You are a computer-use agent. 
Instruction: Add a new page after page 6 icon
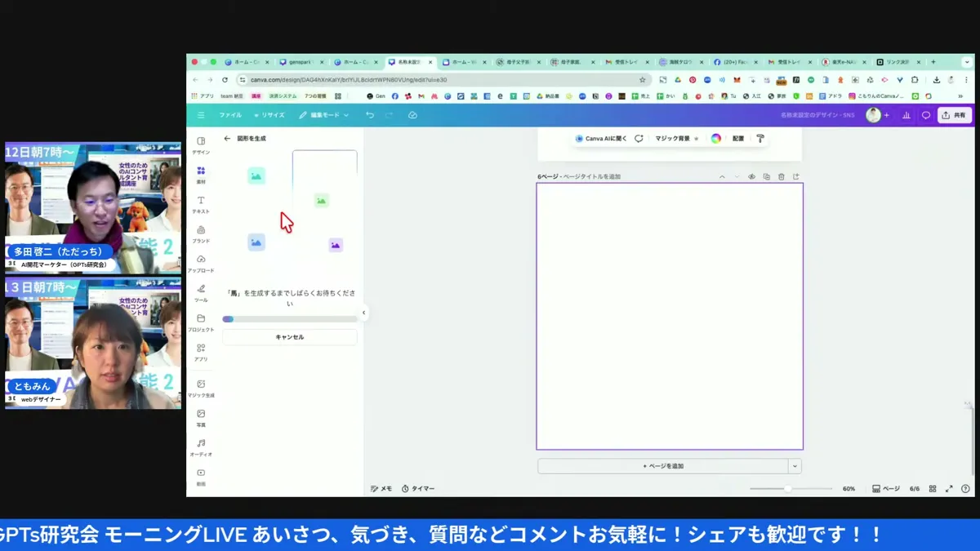pos(795,176)
